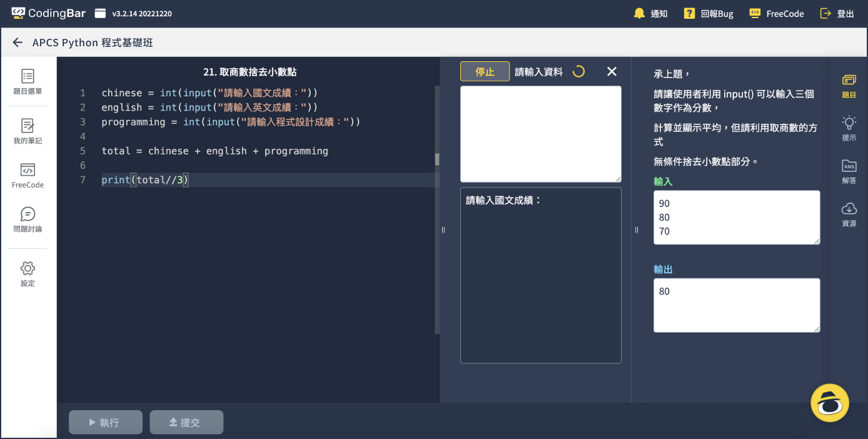Image resolution: width=868 pixels, height=439 pixels.
Task: Open the 資源 resources panel
Action: 849,213
